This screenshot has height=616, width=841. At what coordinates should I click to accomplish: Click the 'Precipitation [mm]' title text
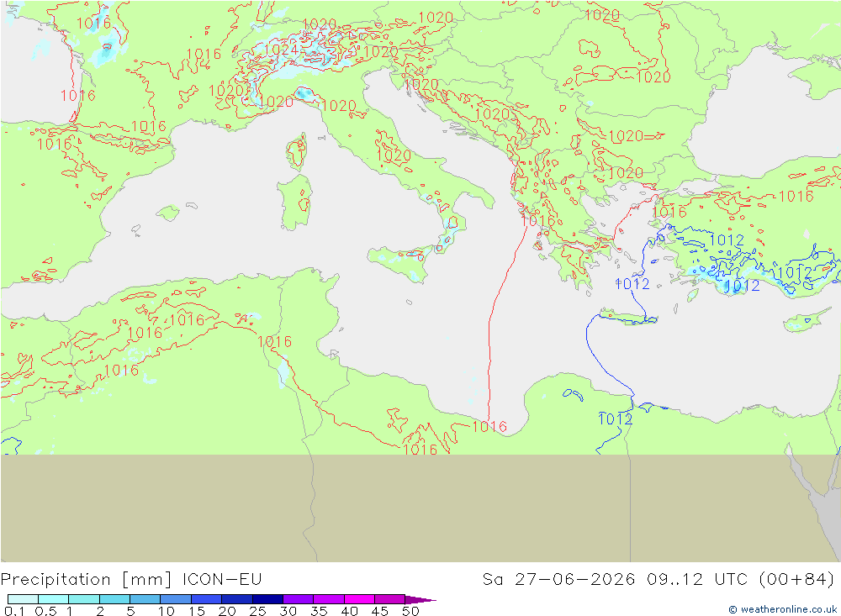87,580
